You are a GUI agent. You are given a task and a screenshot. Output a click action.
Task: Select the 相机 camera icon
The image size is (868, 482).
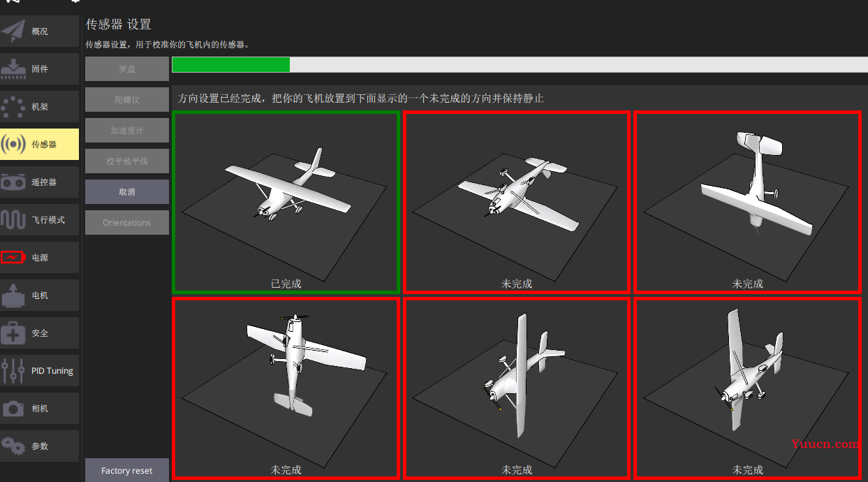(x=13, y=409)
